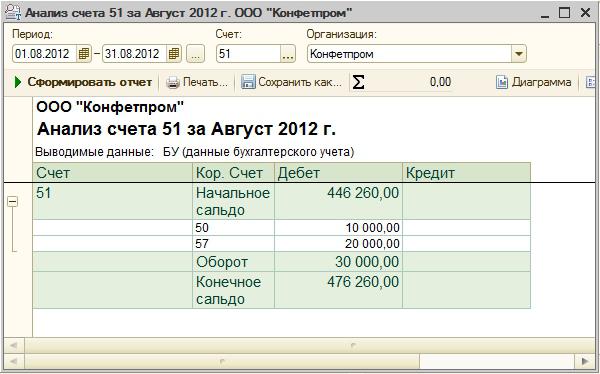Screen dimensions: 600x374
Task: Click the window title bar application icon
Action: click(x=13, y=13)
